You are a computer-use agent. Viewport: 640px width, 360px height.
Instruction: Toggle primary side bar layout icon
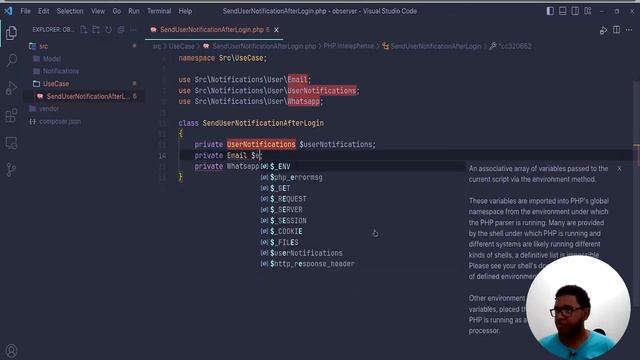tap(550, 11)
